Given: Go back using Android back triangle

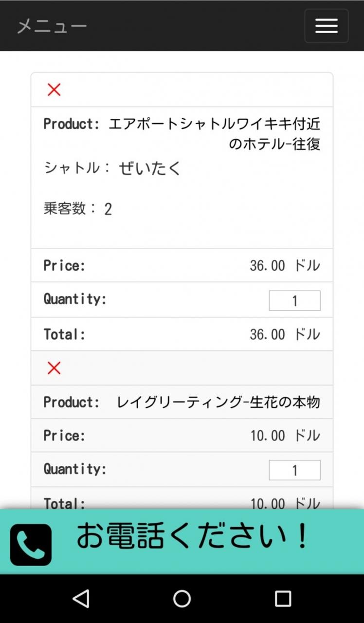Looking at the screenshot, I should coord(81,599).
